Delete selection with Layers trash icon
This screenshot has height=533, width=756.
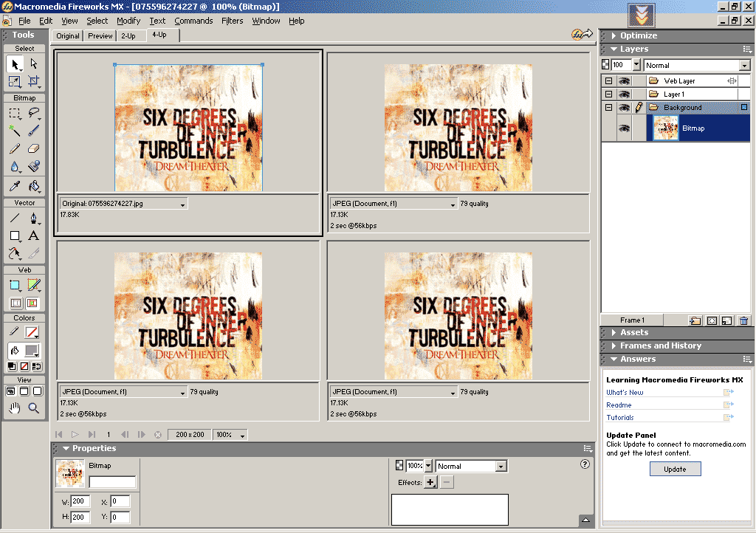[743, 320]
